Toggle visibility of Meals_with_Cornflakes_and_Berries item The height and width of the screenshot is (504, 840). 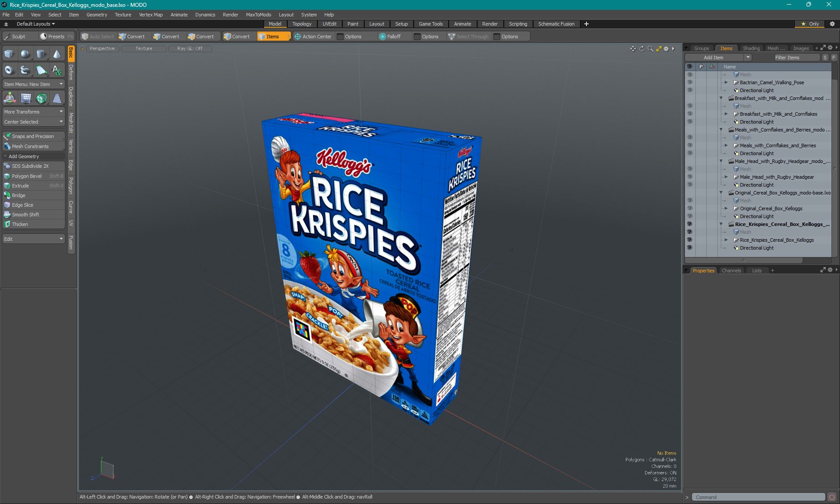tap(689, 146)
